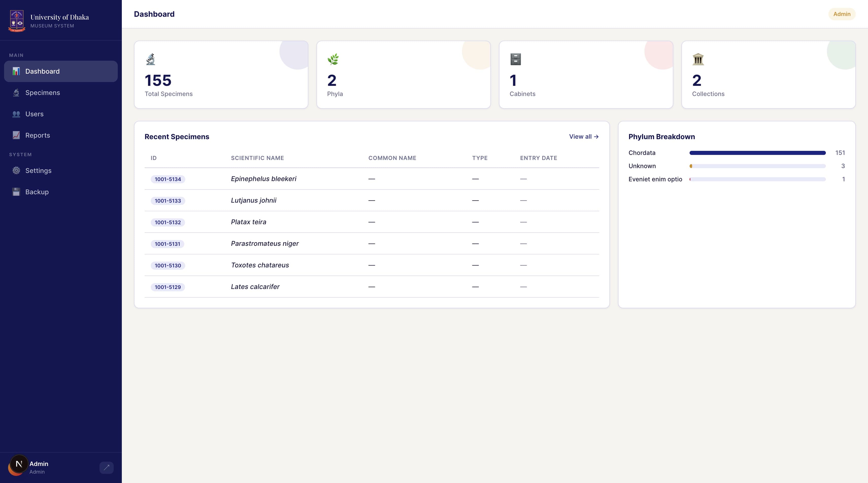Open specimen ID 1001-5134
The image size is (868, 483).
(x=168, y=179)
